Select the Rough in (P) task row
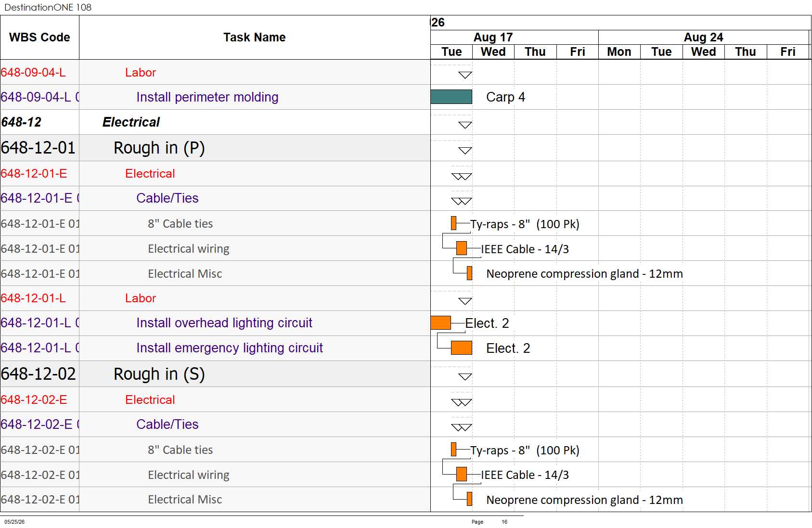Viewport: 812px width, 528px height. [x=215, y=148]
